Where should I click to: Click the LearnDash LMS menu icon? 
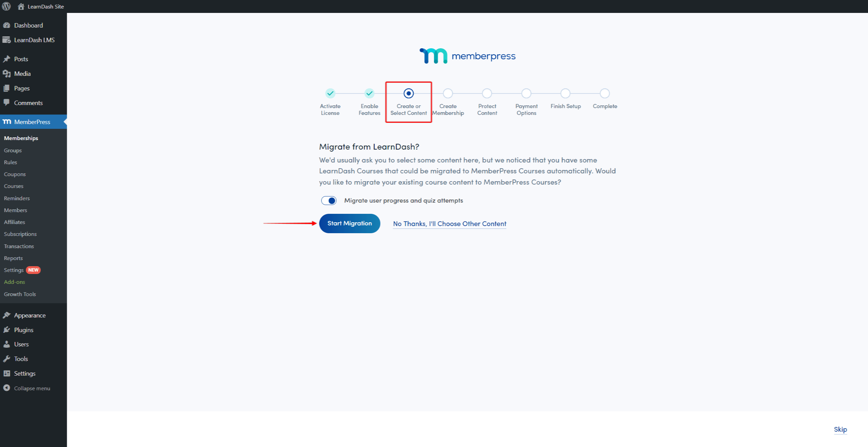pos(7,40)
